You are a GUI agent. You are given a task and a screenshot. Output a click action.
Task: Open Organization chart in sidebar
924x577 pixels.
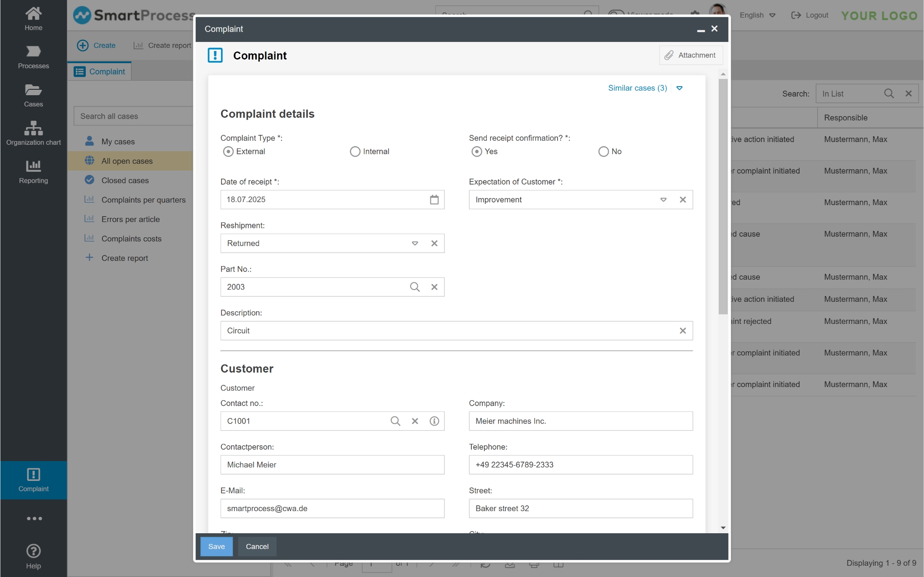click(33, 134)
